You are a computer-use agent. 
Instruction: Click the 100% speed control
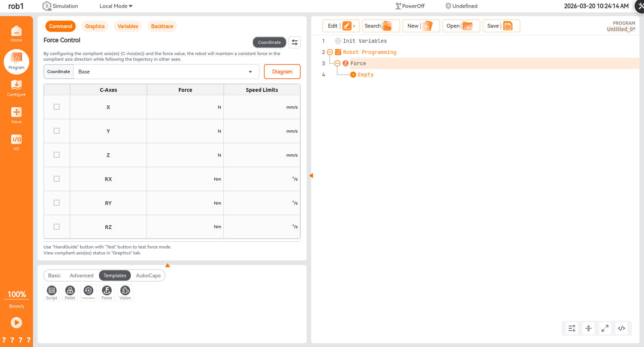click(16, 294)
